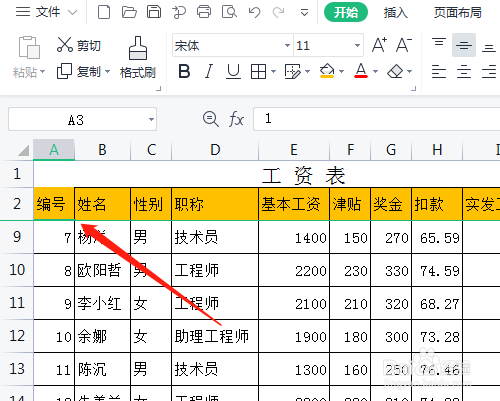Click the cell containing 欧阳哲
500x401 pixels.
click(x=102, y=270)
